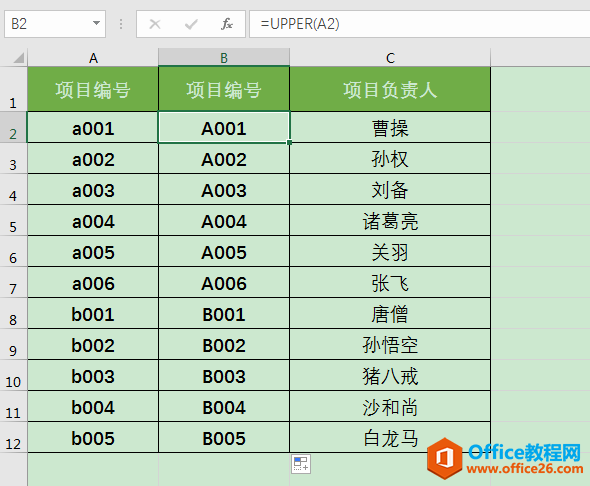Image resolution: width=590 pixels, height=486 pixels.
Task: Select cell containing b004
Action: coord(93,407)
